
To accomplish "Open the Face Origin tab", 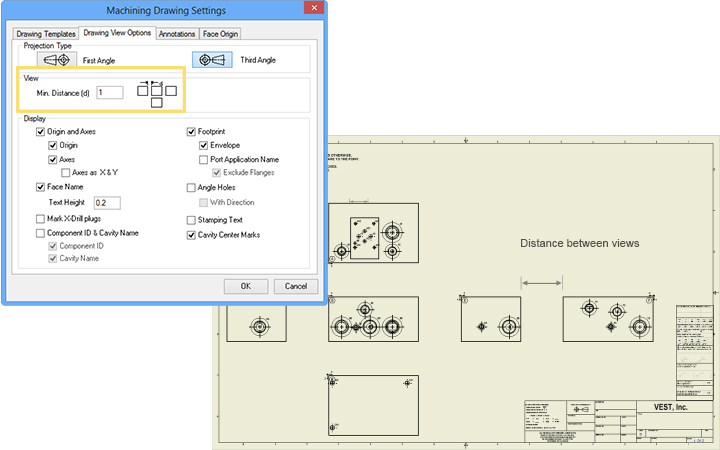I will (222, 33).
